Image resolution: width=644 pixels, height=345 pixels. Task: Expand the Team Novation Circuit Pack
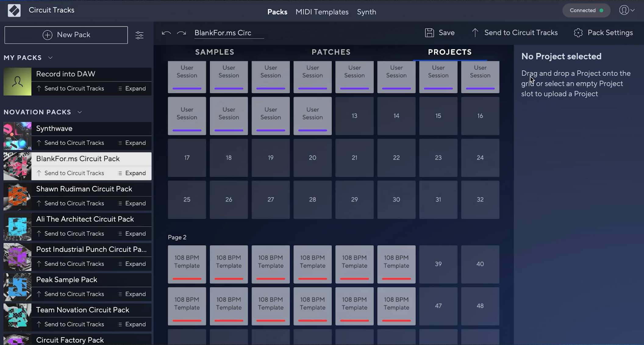(132, 324)
